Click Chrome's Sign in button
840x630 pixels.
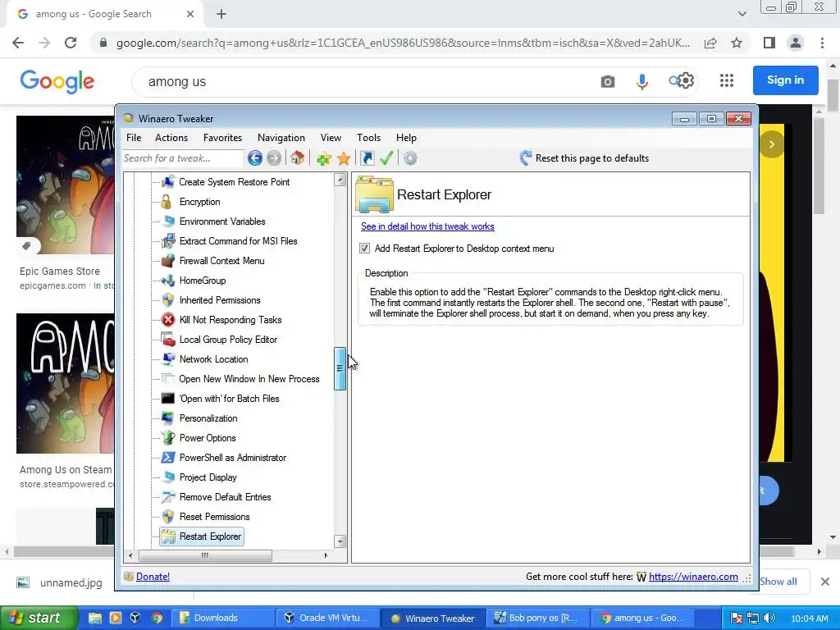click(x=785, y=80)
